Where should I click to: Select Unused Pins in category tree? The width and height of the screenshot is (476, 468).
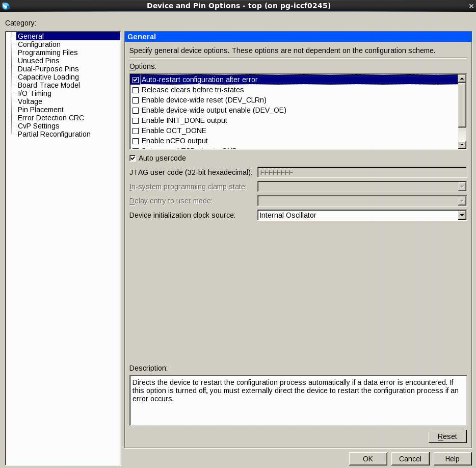pos(38,61)
